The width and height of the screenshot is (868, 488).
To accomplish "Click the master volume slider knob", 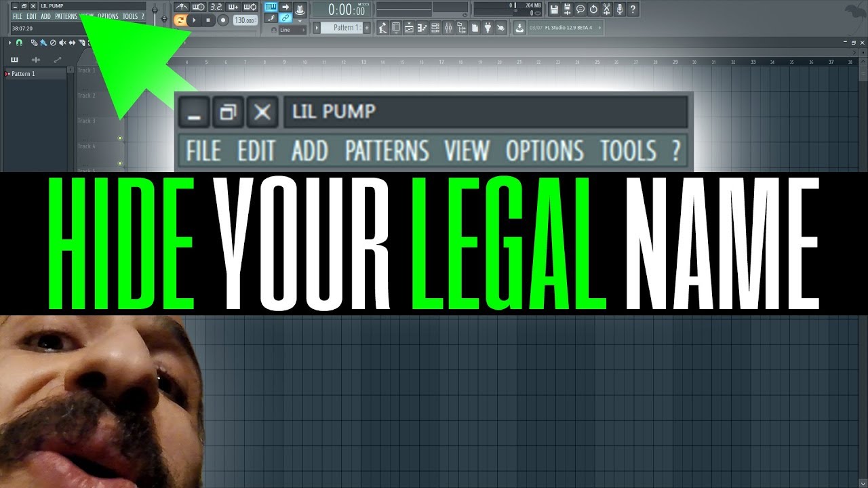I will (155, 9).
